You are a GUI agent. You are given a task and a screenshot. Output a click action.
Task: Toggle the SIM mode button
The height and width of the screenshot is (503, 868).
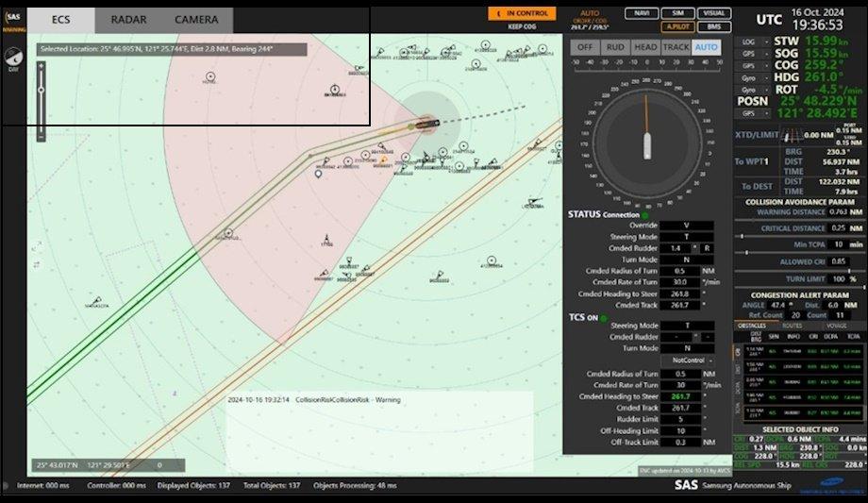pos(678,13)
